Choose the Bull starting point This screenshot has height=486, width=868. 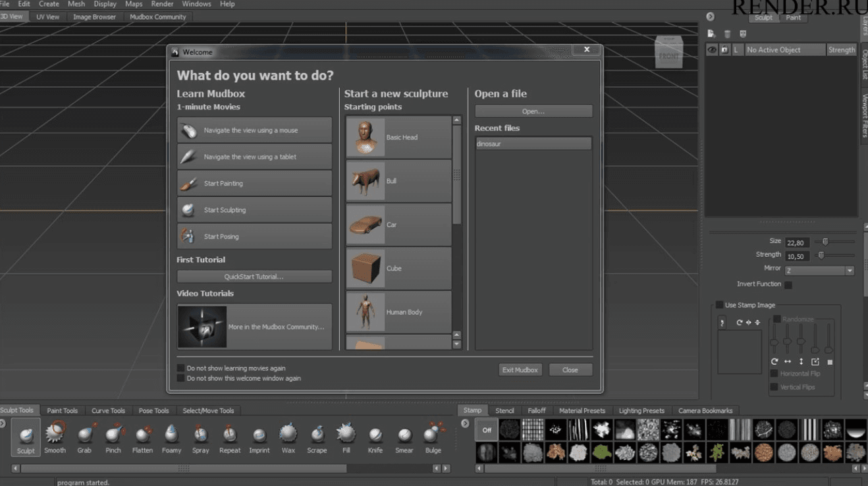pos(398,181)
